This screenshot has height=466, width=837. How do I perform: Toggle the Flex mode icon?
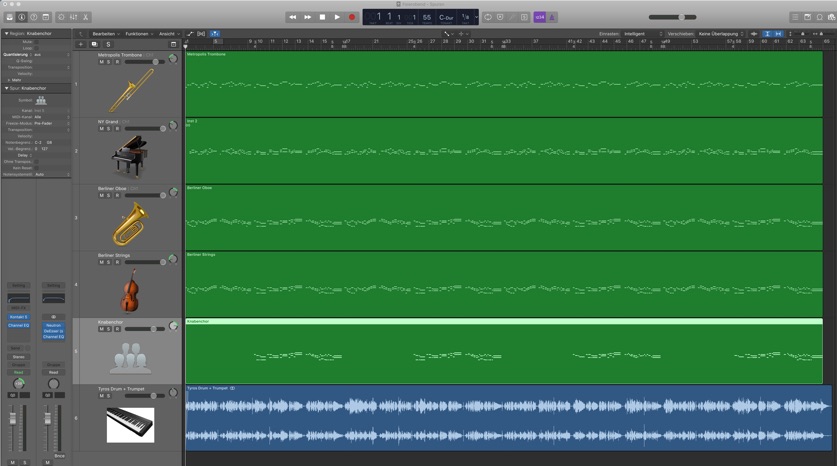[x=201, y=34]
